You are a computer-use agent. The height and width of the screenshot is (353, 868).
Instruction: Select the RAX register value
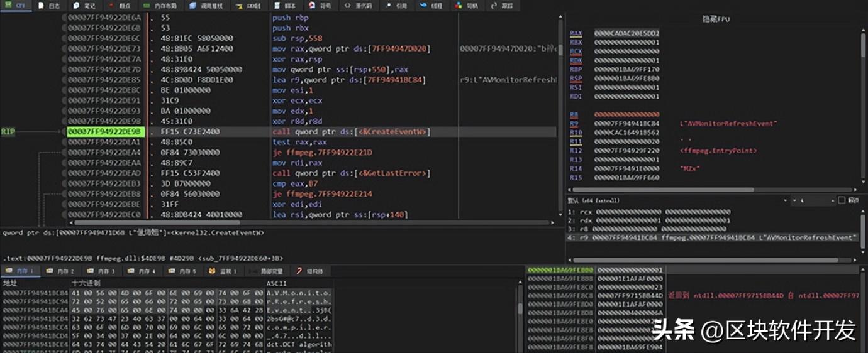tap(626, 33)
